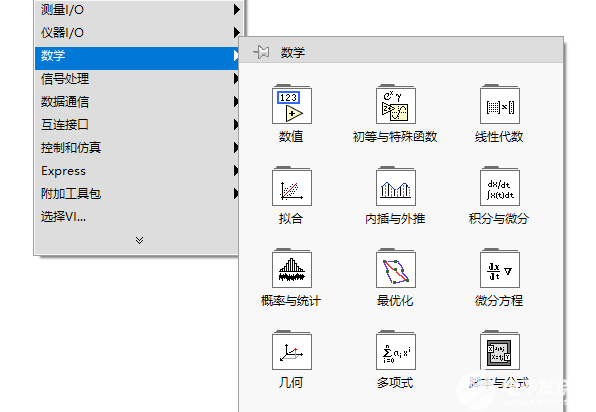Expand submenu arrow beside 控制和仿真
The width and height of the screenshot is (596, 412).
point(236,147)
